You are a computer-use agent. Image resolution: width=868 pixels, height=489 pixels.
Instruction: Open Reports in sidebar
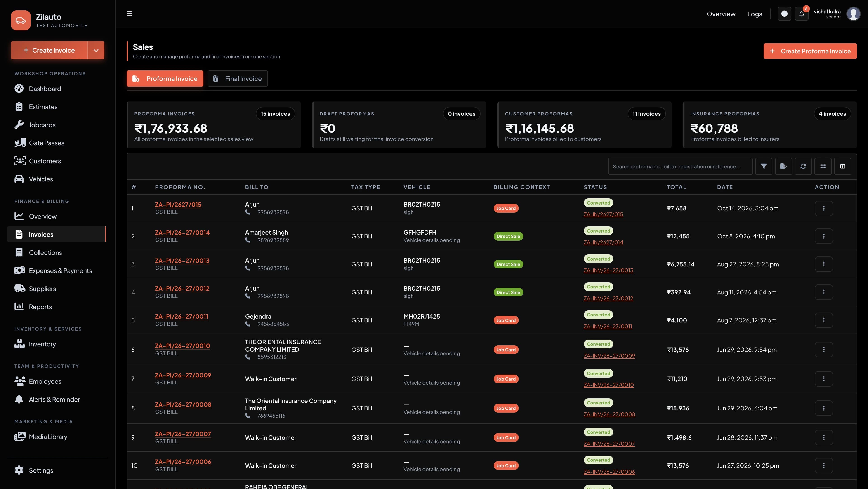tap(57, 307)
